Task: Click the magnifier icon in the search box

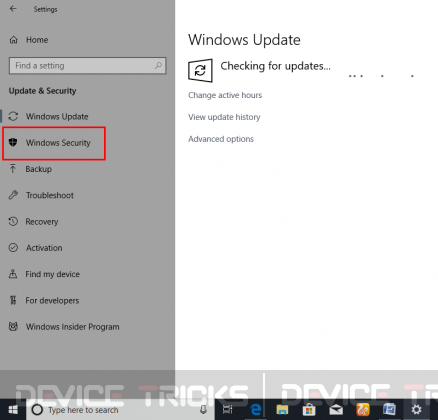Action: tap(158, 66)
